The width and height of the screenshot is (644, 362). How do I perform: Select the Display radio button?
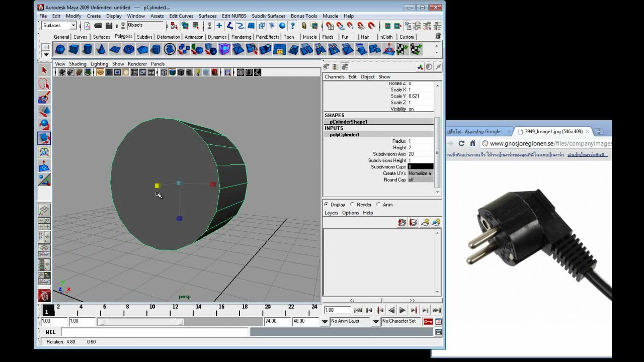coord(327,205)
